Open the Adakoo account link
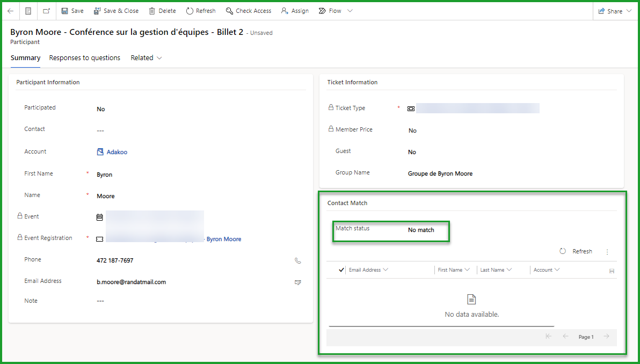This screenshot has width=640, height=364. tap(117, 152)
